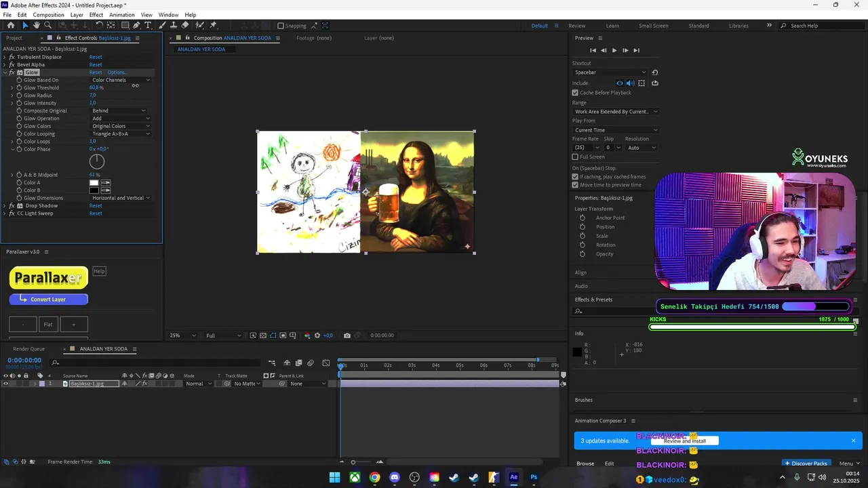Image resolution: width=868 pixels, height=488 pixels.
Task: Select the Selection arrow tool
Action: (x=25, y=25)
